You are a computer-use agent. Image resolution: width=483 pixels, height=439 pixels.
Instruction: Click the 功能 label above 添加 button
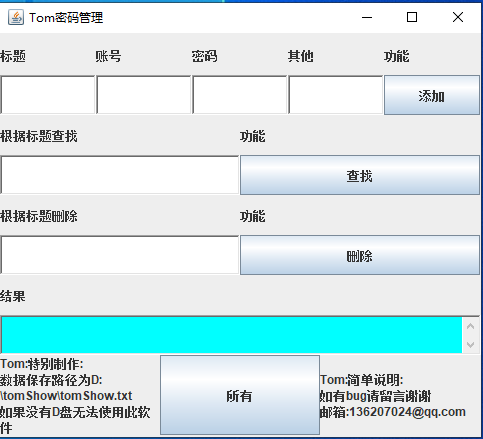pyautogui.click(x=396, y=56)
